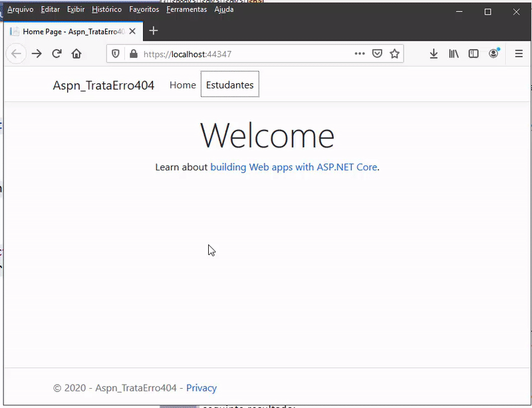Image resolution: width=532 pixels, height=408 pixels.
Task: Toggle the sidebar view
Action: pyautogui.click(x=473, y=54)
